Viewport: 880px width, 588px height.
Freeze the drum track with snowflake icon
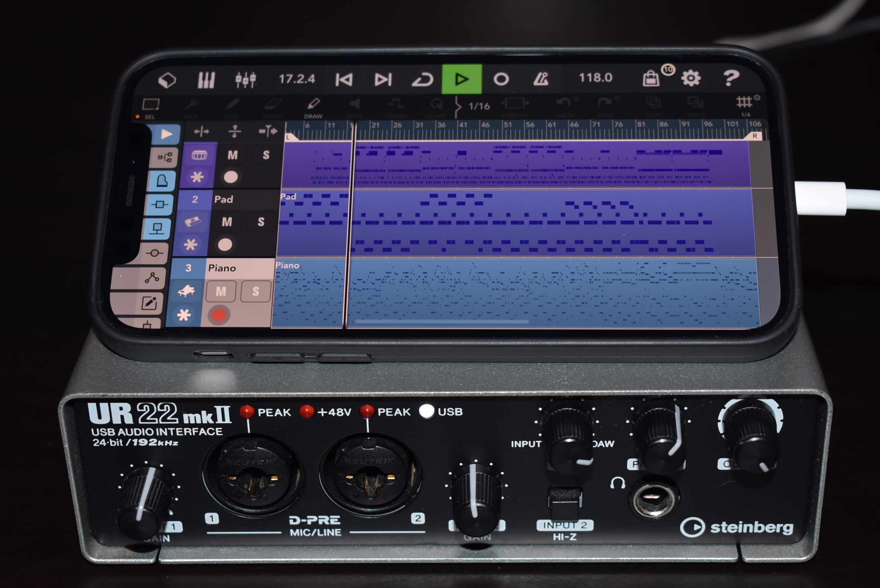(x=197, y=177)
